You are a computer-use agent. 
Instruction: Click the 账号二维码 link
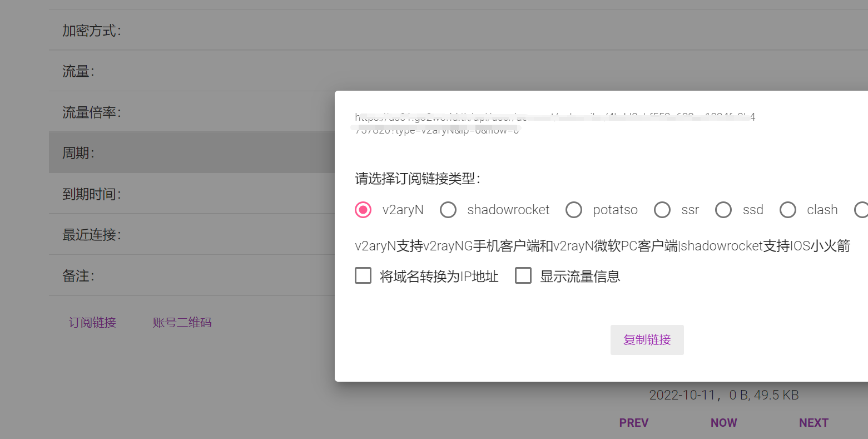pyautogui.click(x=182, y=323)
